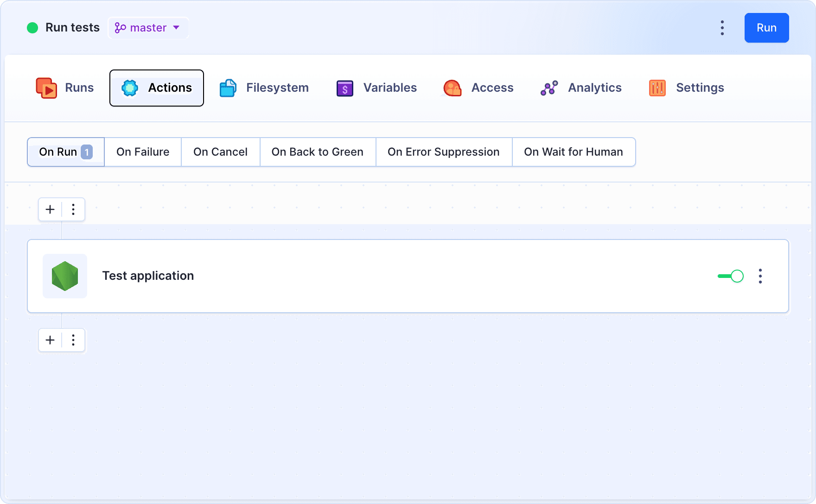Select the Actions gear icon
Image resolution: width=816 pixels, height=504 pixels.
pos(130,88)
